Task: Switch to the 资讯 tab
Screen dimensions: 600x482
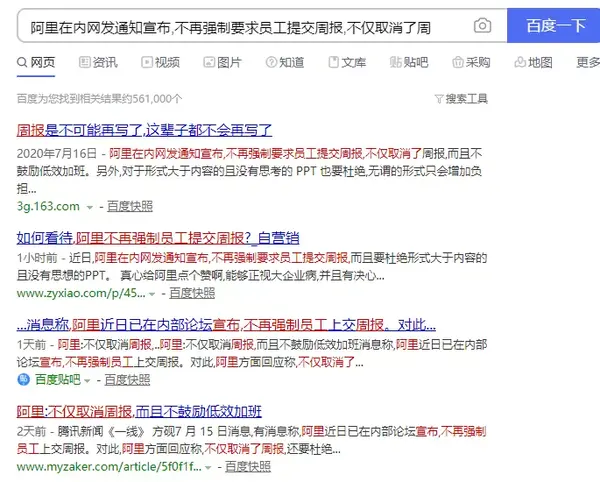Action: pos(99,62)
